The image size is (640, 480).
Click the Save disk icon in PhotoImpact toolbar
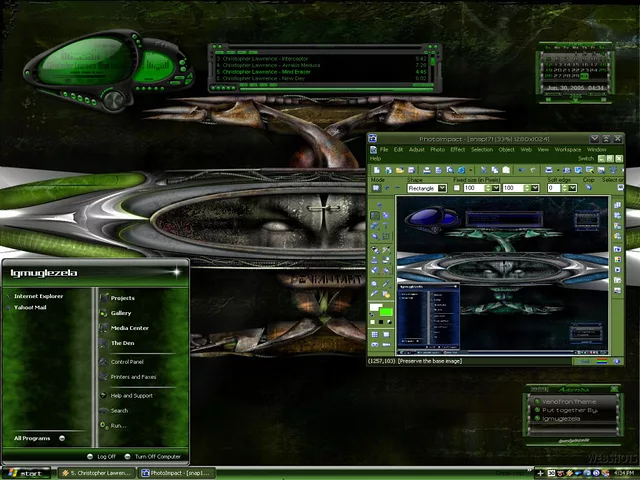coord(411,170)
